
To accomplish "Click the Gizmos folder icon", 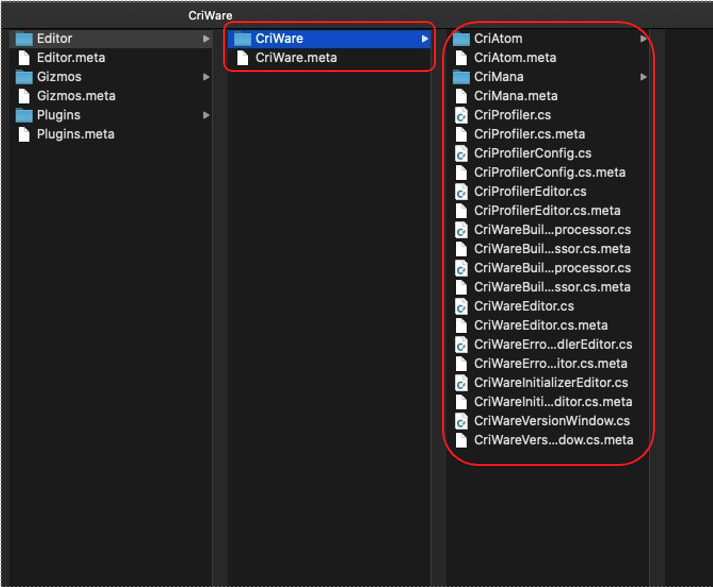I will (24, 77).
